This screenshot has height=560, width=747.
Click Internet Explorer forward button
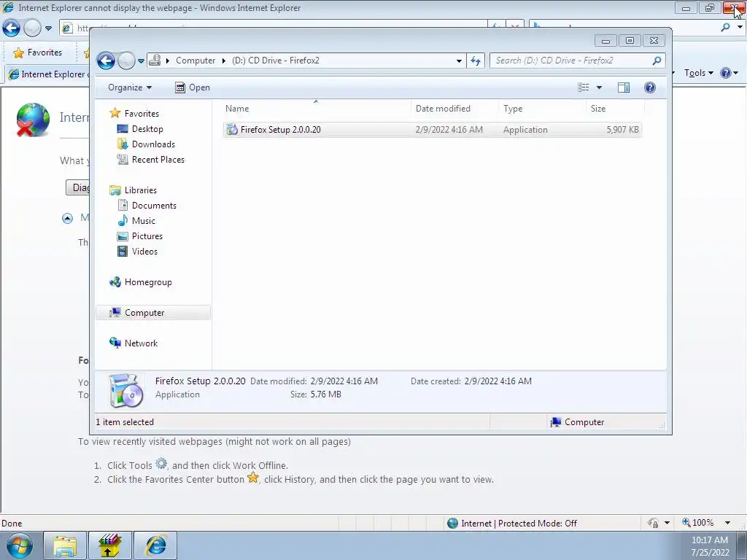32,28
